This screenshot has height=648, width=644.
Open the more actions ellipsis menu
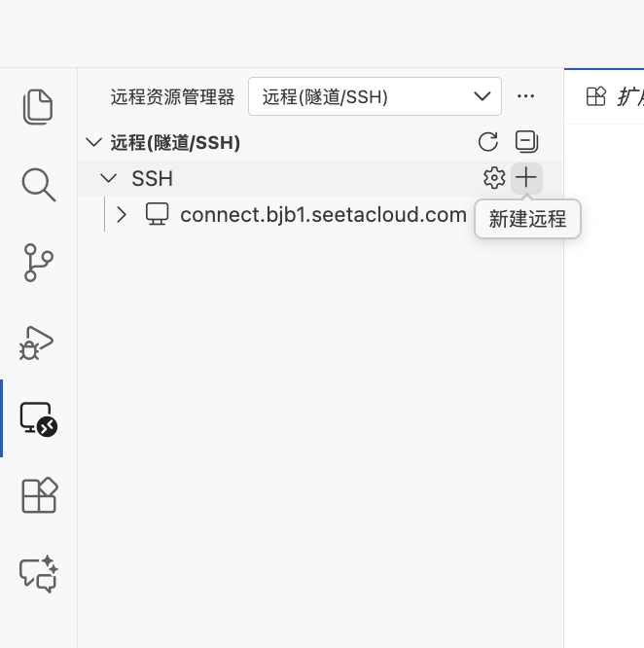click(526, 96)
